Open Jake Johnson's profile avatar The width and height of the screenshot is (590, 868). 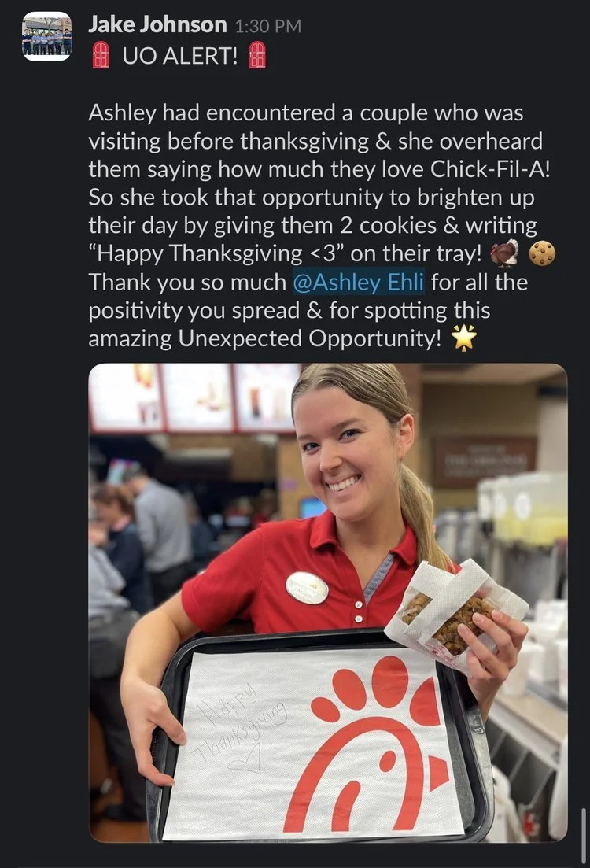tap(46, 36)
